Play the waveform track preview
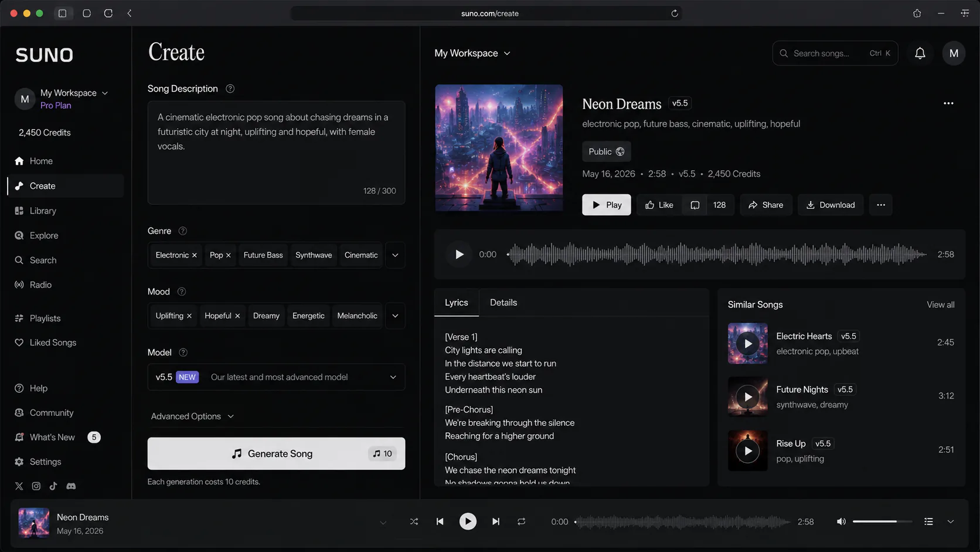Image resolution: width=980 pixels, height=552 pixels. point(460,255)
